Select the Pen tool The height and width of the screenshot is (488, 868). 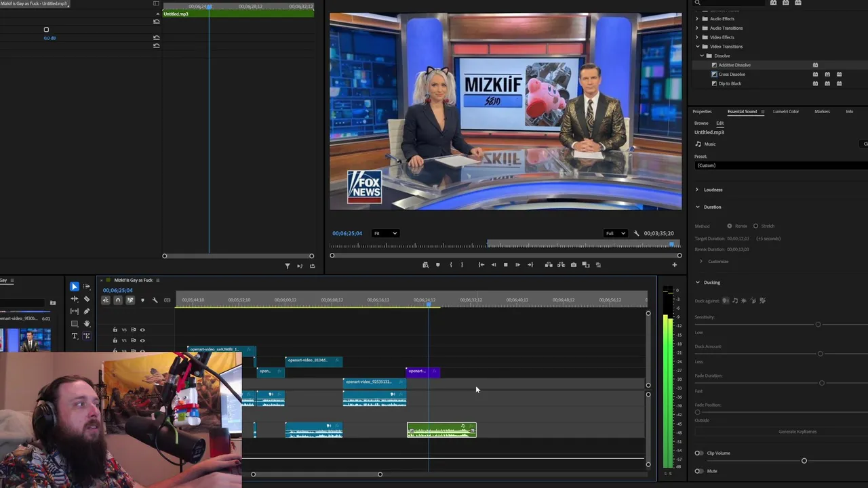(x=87, y=311)
